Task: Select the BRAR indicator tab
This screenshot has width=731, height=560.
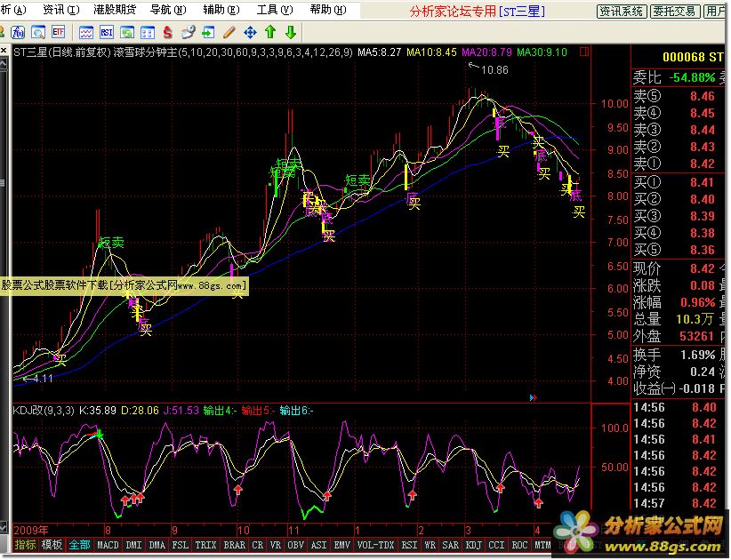Action: (235, 545)
